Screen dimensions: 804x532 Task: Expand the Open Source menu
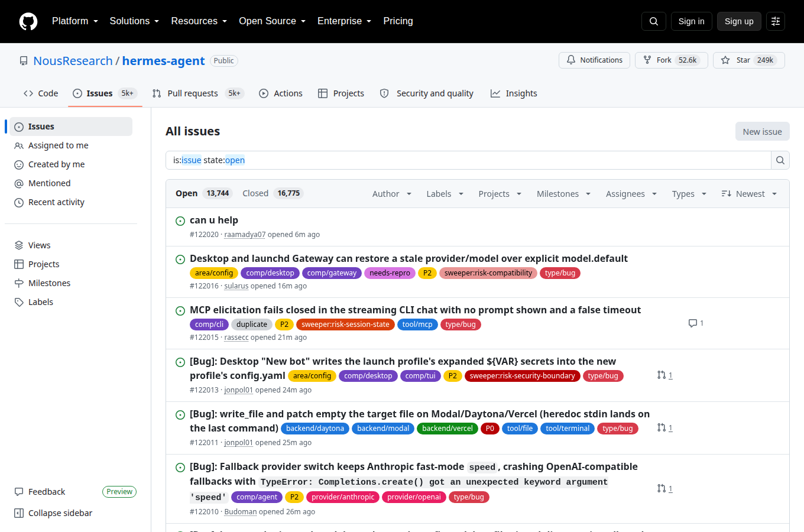[273, 21]
